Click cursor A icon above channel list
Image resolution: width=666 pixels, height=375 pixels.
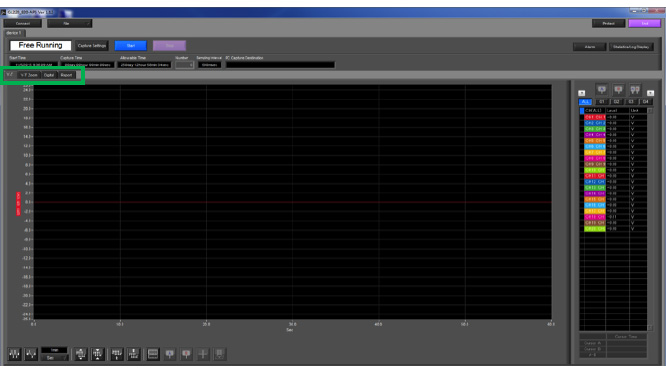pos(602,90)
